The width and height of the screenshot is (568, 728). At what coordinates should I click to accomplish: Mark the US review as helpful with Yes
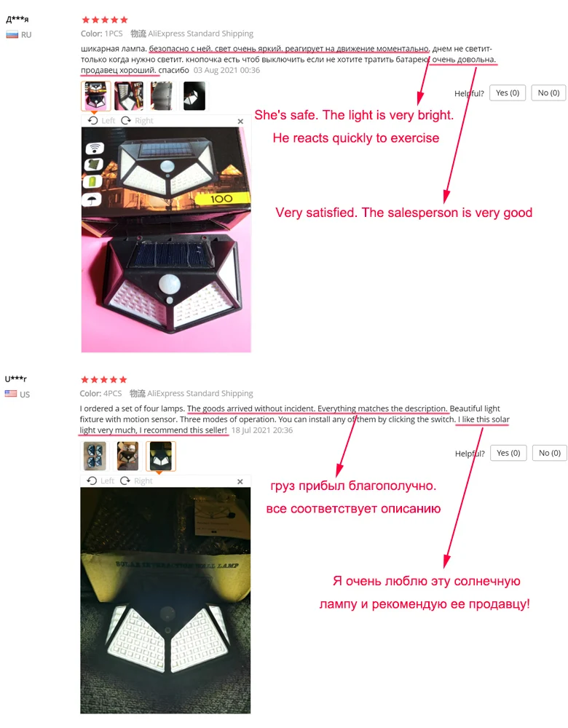pos(508,453)
